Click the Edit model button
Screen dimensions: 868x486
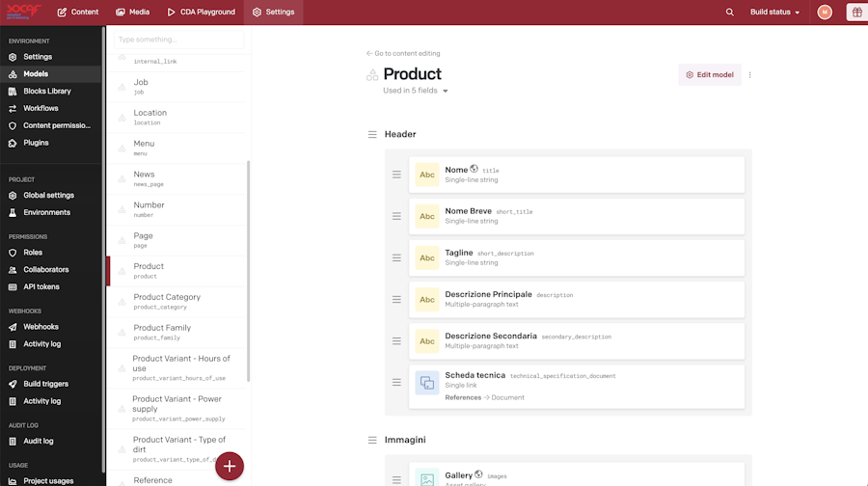point(710,74)
